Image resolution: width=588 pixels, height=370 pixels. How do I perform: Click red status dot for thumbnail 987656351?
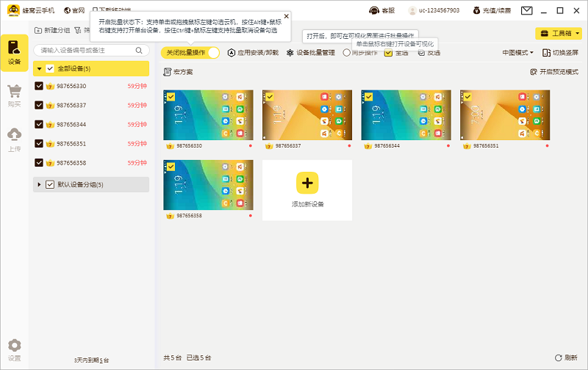click(547, 145)
